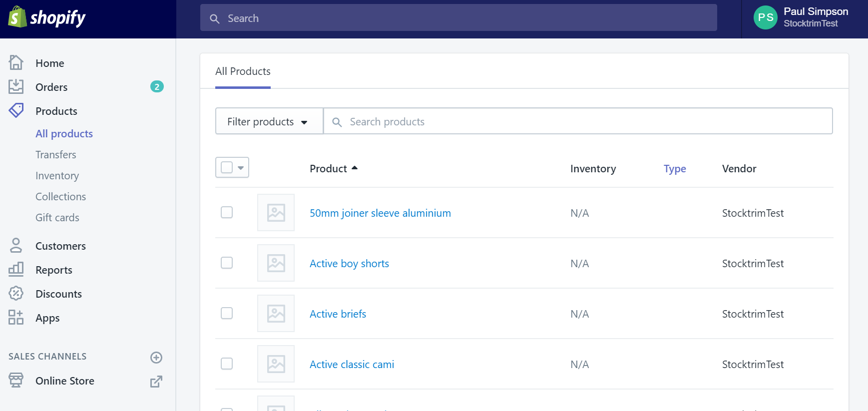The height and width of the screenshot is (411, 868).
Task: Click the Online Store storefront icon
Action: (16, 380)
